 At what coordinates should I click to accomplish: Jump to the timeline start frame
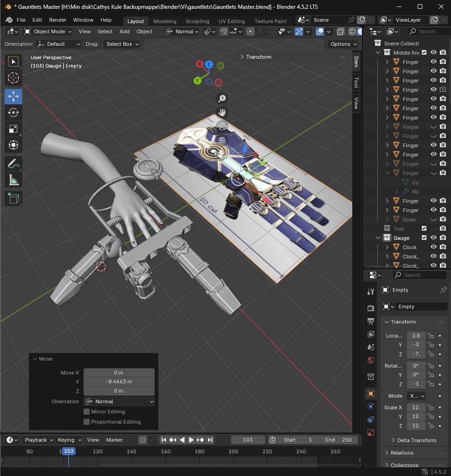point(164,440)
